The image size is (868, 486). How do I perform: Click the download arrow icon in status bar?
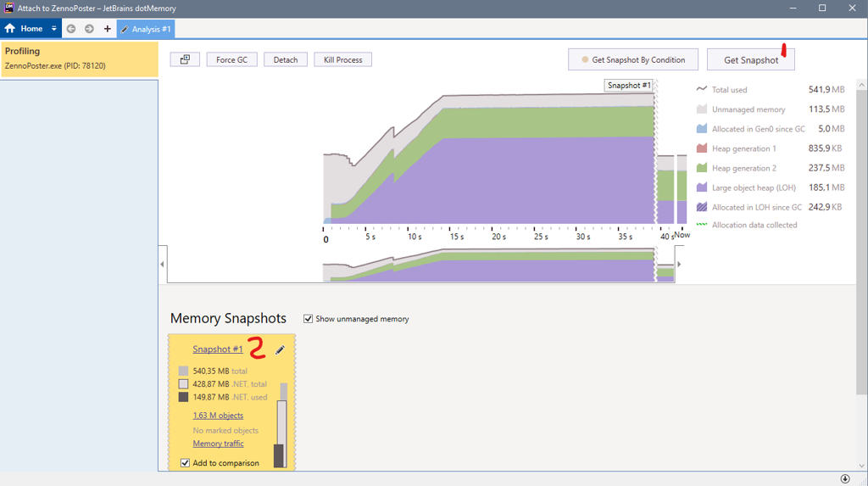tap(845, 479)
